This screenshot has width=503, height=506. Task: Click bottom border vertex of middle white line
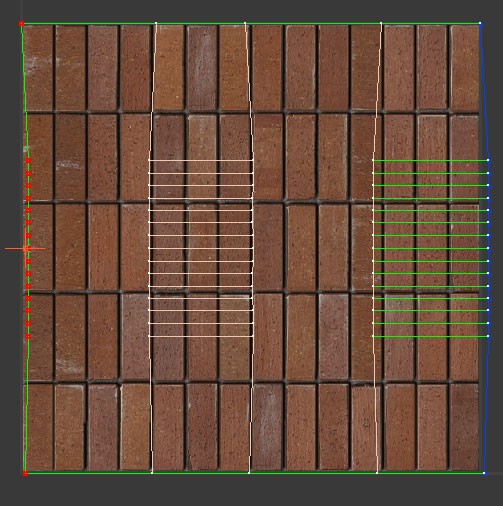click(249, 473)
